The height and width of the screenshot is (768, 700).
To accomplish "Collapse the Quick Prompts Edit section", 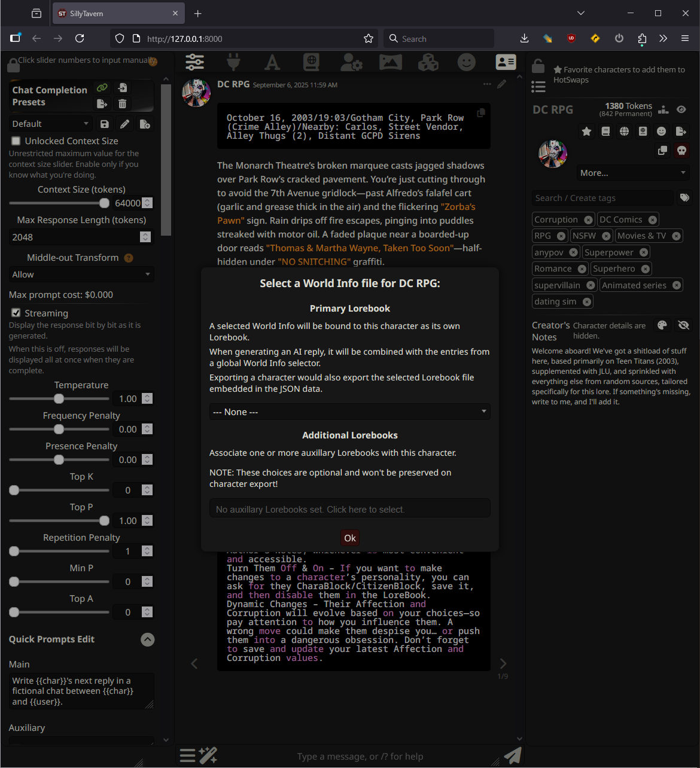I will 148,639.
